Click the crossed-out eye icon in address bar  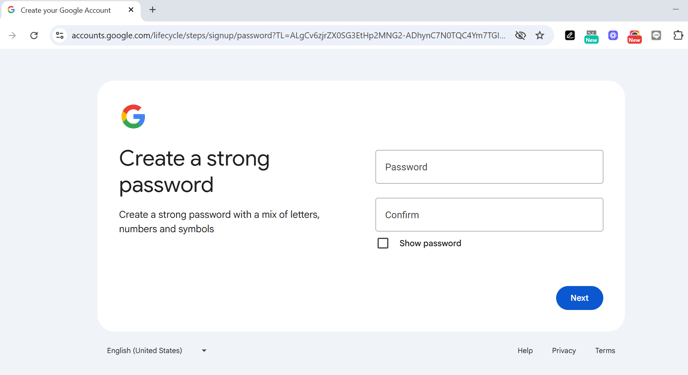click(520, 36)
